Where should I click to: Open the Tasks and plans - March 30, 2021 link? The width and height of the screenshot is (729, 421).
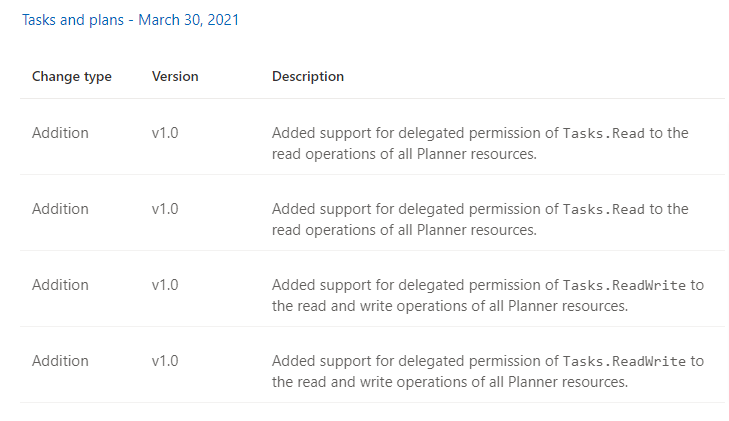[130, 20]
